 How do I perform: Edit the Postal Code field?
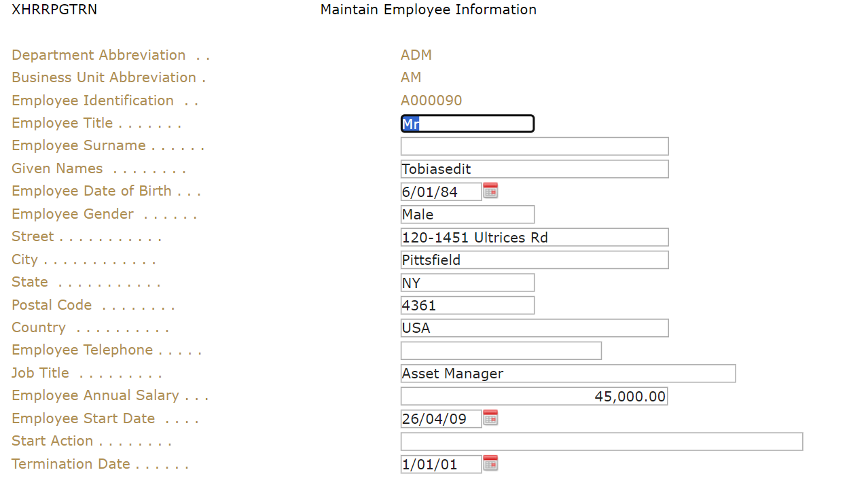(x=467, y=305)
